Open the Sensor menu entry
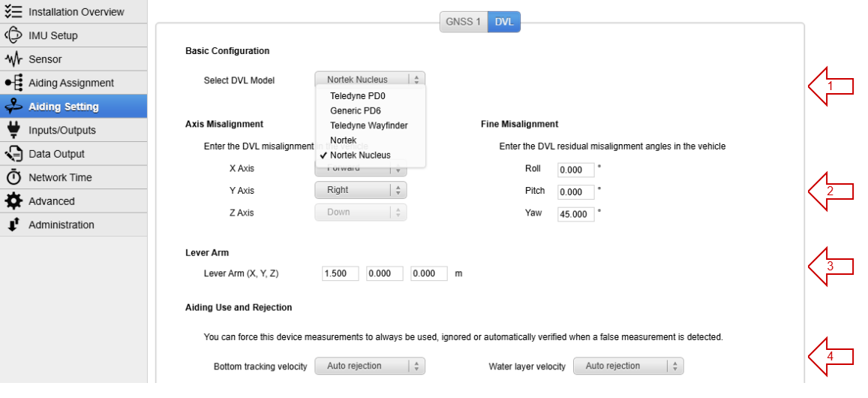Image resolution: width=868 pixels, height=398 pixels. pos(74,59)
